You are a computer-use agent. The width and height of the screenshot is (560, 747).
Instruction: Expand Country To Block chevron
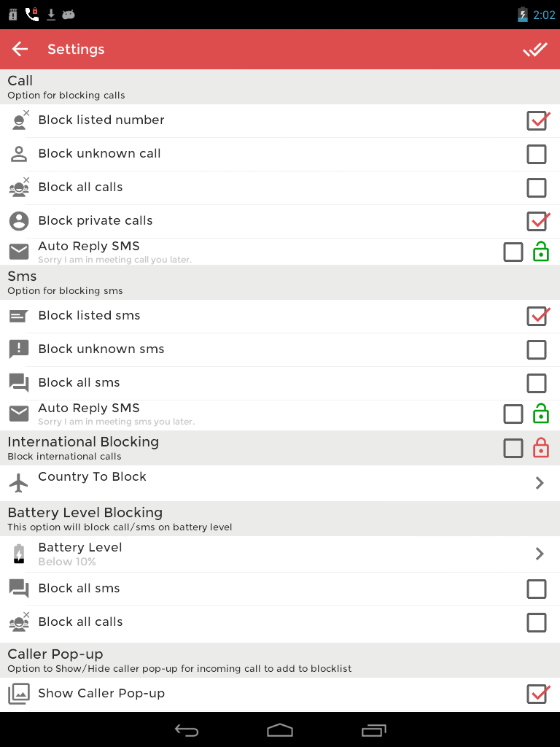tap(540, 483)
